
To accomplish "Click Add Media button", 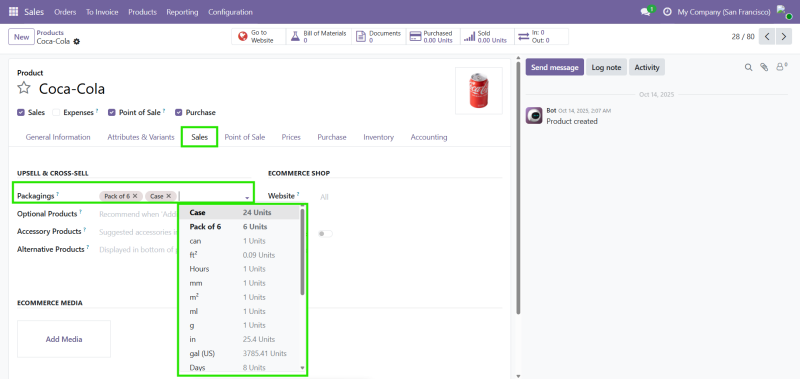I will (64, 339).
